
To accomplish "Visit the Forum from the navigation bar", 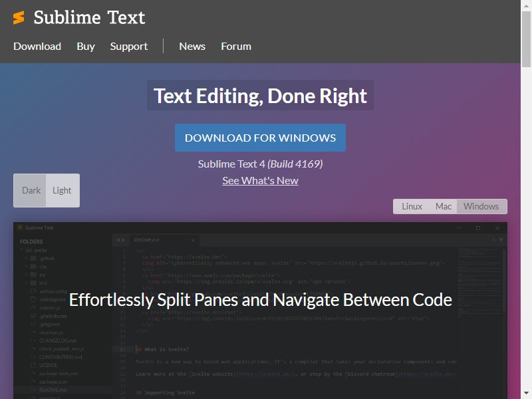I will [236, 46].
